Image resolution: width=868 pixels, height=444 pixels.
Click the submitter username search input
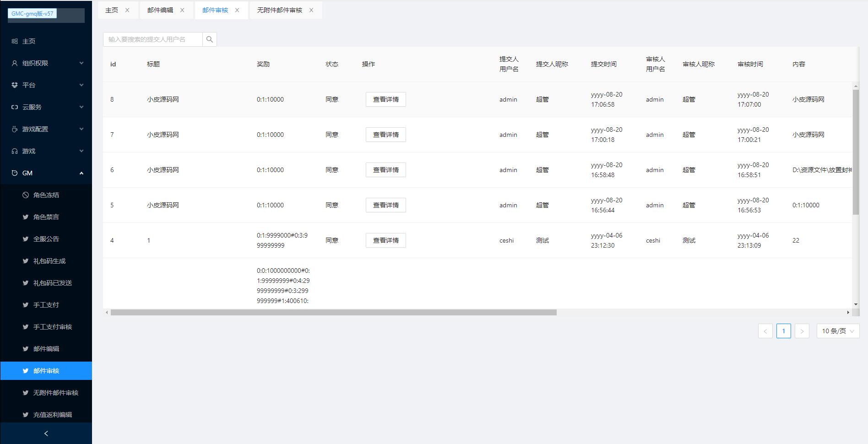(x=152, y=39)
